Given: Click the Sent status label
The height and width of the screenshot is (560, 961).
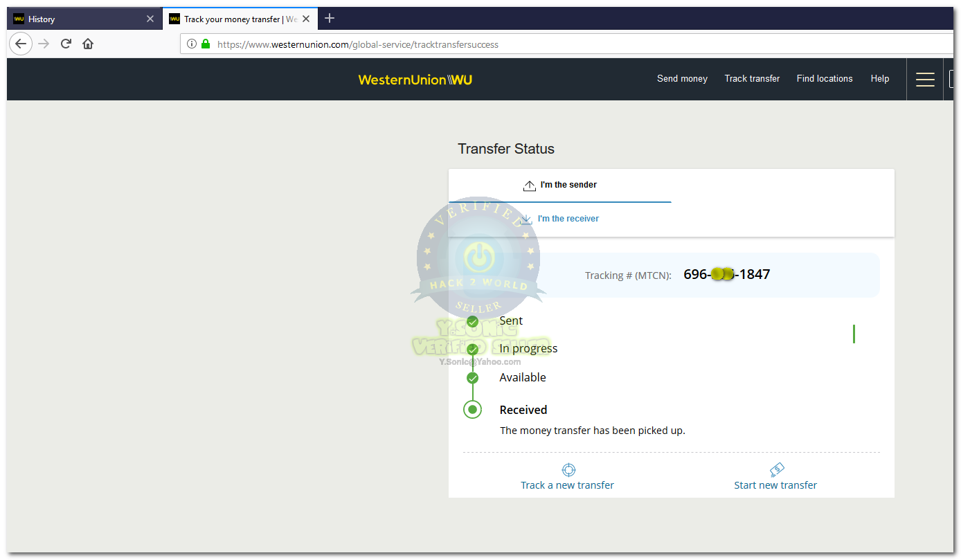Looking at the screenshot, I should 511,320.
